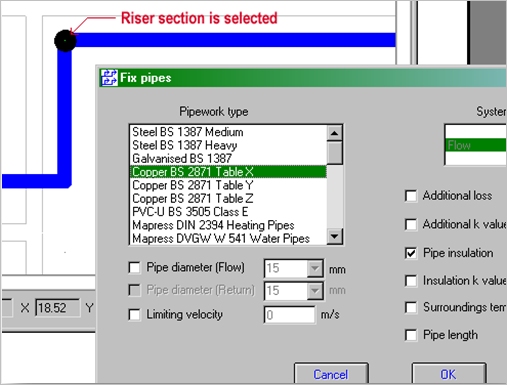The height and width of the screenshot is (385, 507).
Task: Select Copper BS 2871 Table Z
Action: click(x=228, y=198)
